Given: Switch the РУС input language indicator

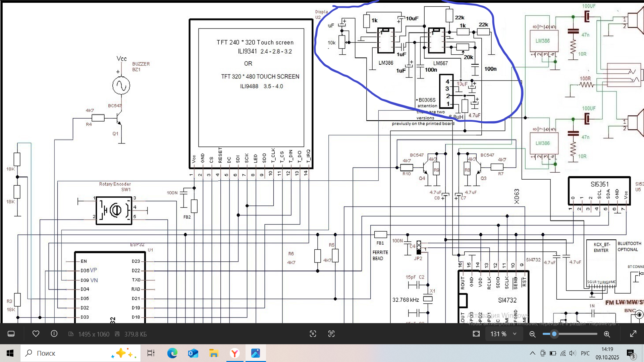Looking at the screenshot, I should coord(585,353).
